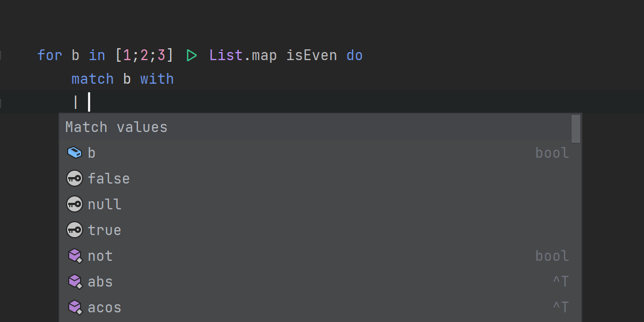644x322 pixels.
Task: Toggle the gutter fold marker beside the cursor line
Action: (2, 103)
